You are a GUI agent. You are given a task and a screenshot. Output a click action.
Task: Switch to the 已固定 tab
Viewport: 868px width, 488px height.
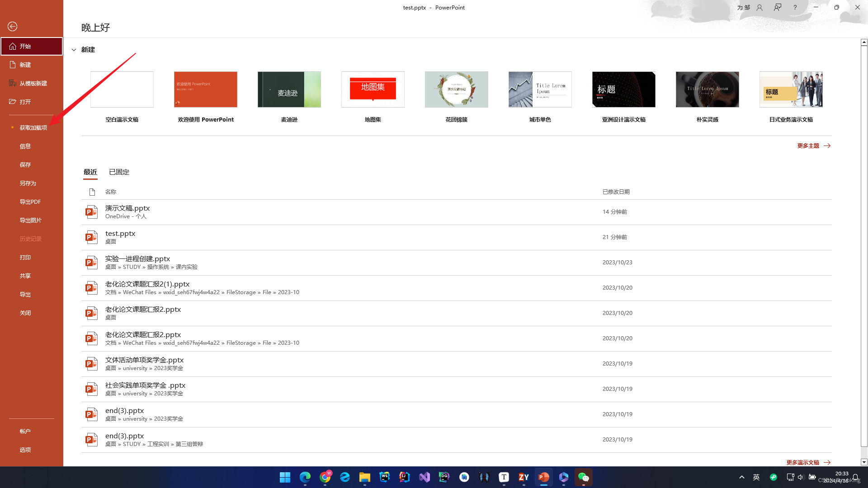[x=119, y=172]
